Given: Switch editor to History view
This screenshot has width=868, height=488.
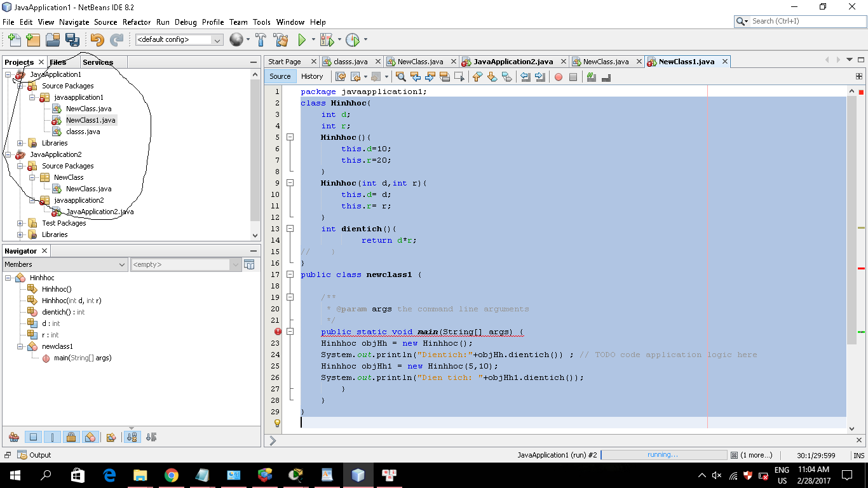Looking at the screenshot, I should pos(311,76).
